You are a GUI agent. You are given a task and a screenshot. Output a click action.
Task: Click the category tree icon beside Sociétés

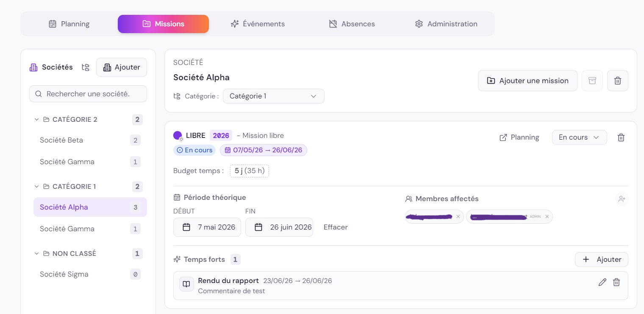(x=86, y=67)
